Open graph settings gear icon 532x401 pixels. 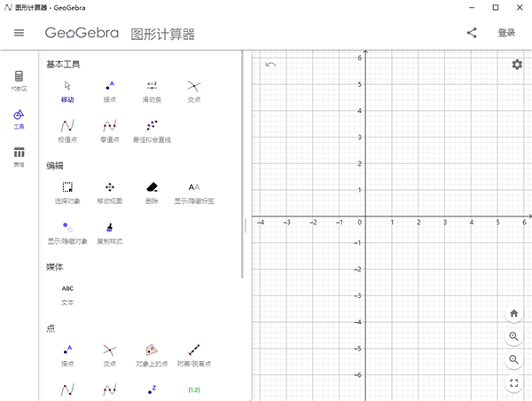517,65
